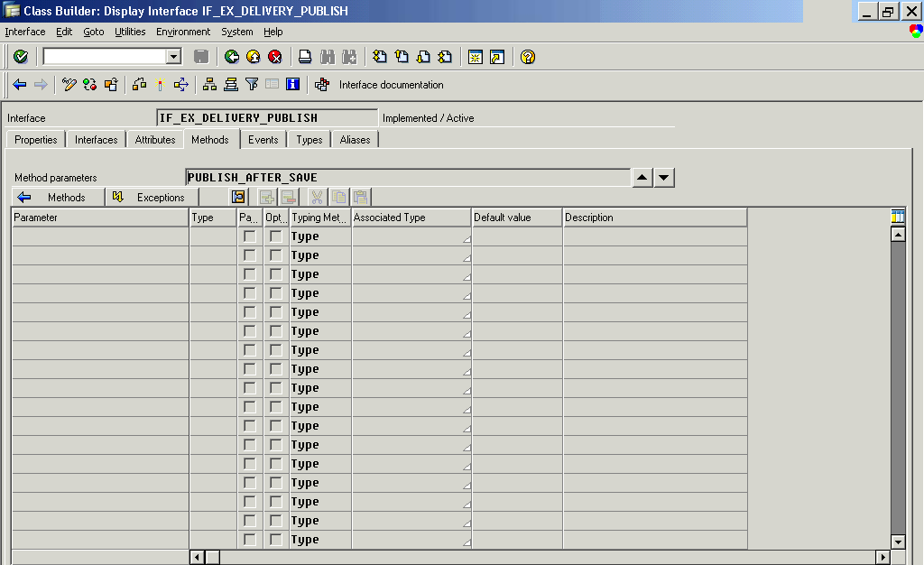924x565 pixels.
Task: Click the Where-Used List icon
Action: (x=181, y=85)
